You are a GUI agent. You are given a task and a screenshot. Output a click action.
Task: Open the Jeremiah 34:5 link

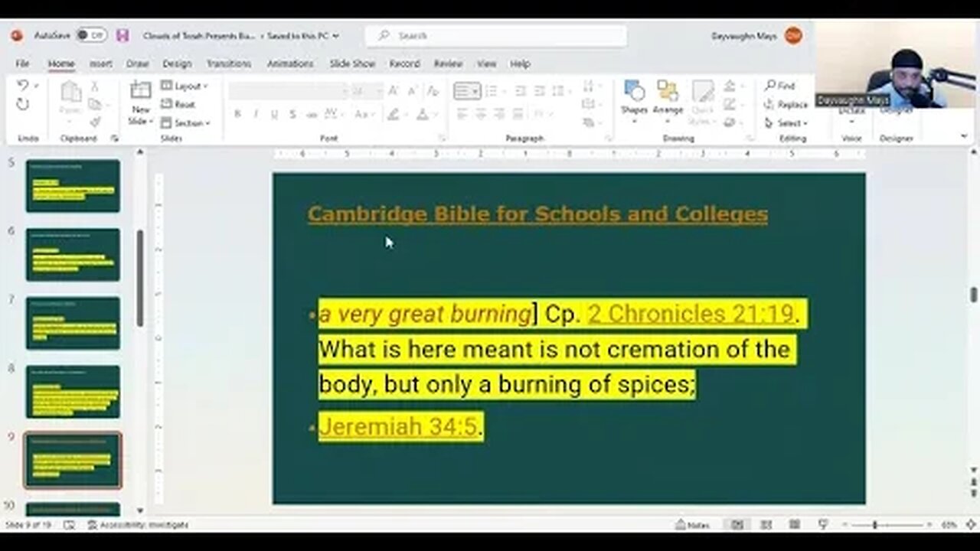(397, 426)
